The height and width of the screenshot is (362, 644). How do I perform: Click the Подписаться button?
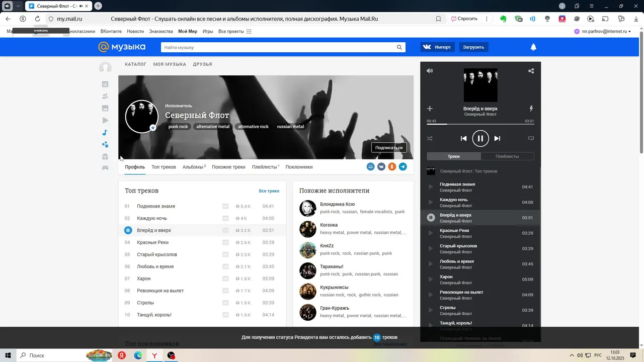click(389, 147)
